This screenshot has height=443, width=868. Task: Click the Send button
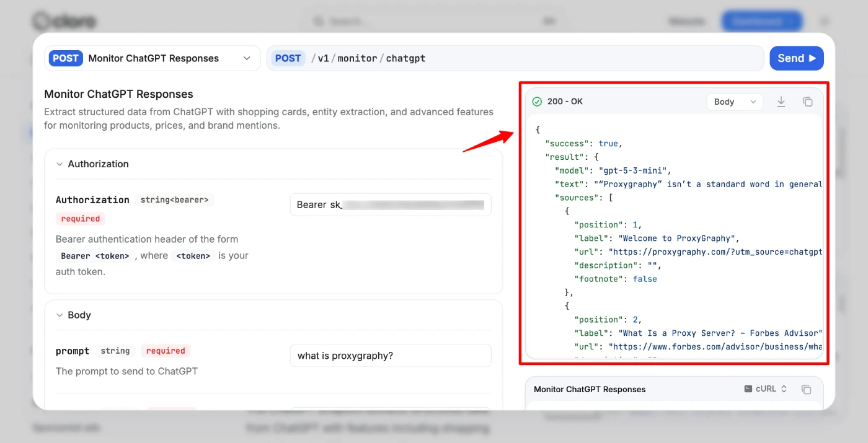coord(797,58)
